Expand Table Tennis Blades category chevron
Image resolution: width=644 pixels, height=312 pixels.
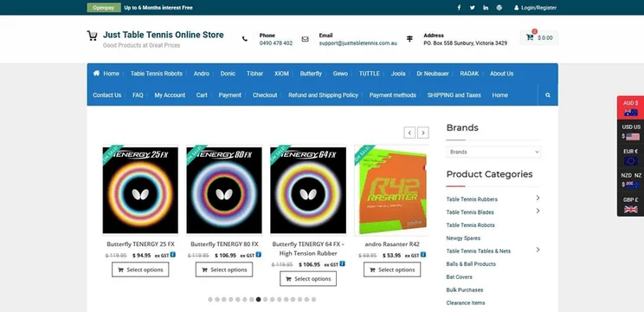point(538,211)
